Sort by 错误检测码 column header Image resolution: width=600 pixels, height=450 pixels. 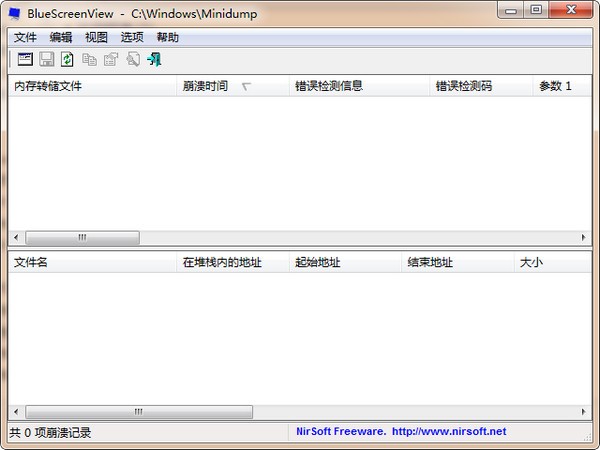481,86
